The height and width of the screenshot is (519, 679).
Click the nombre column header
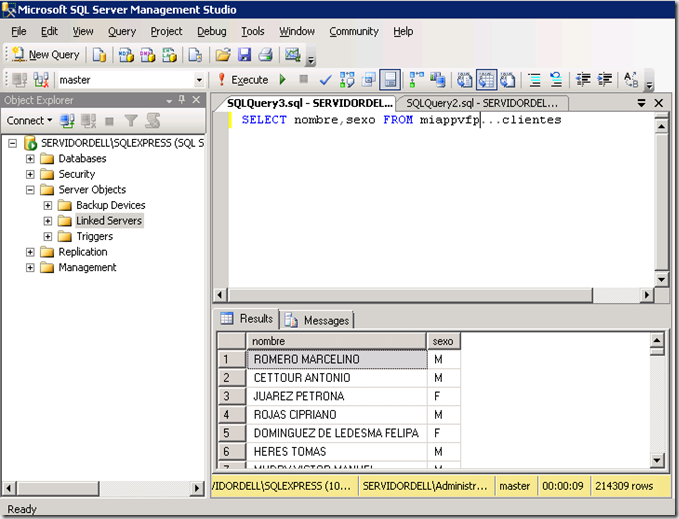[x=336, y=341]
